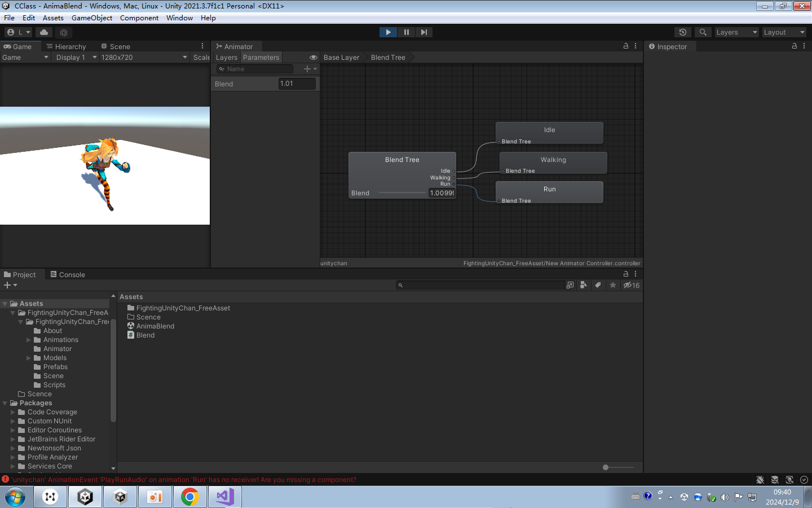Click the global search magnifier icon
Viewport: 812px width, 508px height.
click(703, 32)
